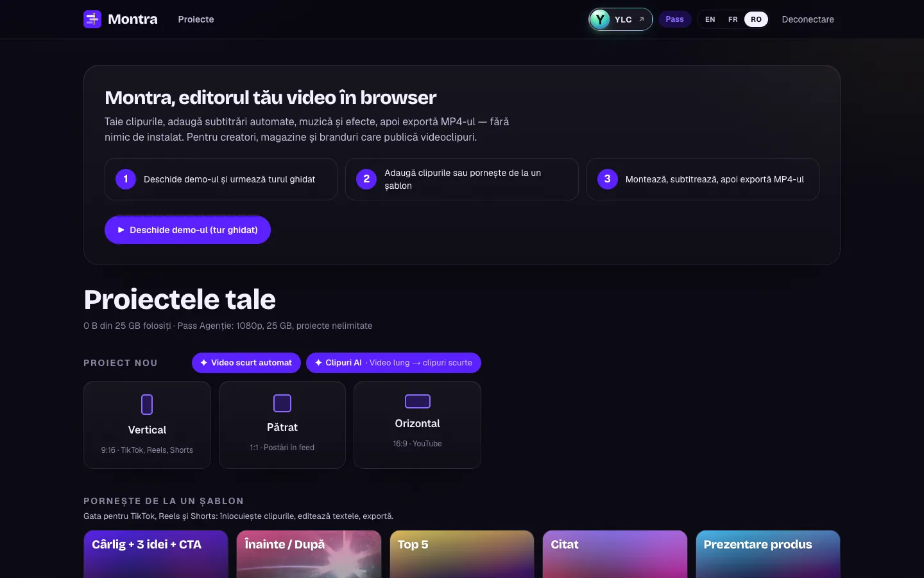Choose the Cârlig + 3 idei + CTA template

pos(156,554)
